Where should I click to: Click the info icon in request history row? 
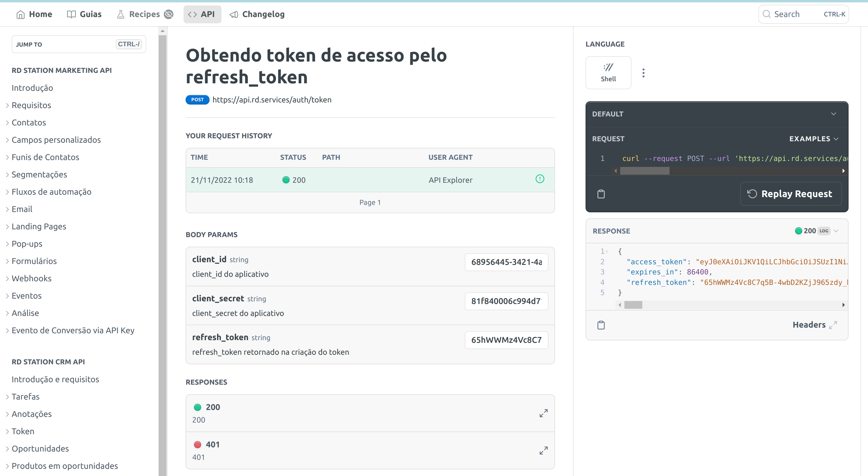tap(540, 179)
